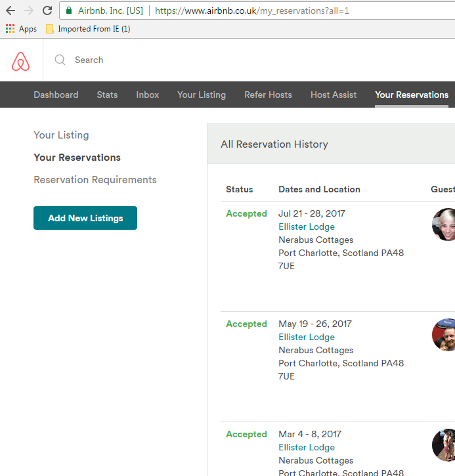Open the Dashboard tab
This screenshot has height=476, width=455.
(x=56, y=95)
